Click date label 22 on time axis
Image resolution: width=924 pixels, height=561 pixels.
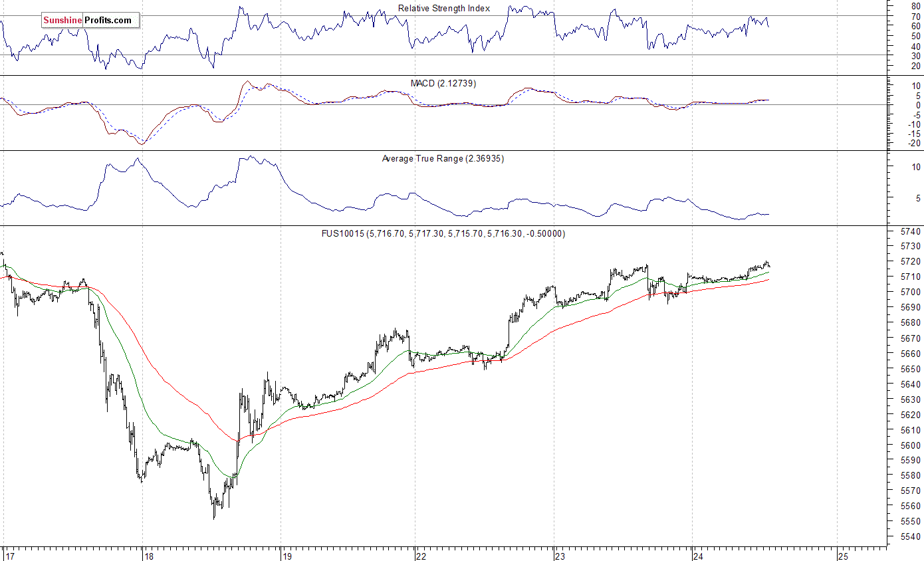click(421, 556)
